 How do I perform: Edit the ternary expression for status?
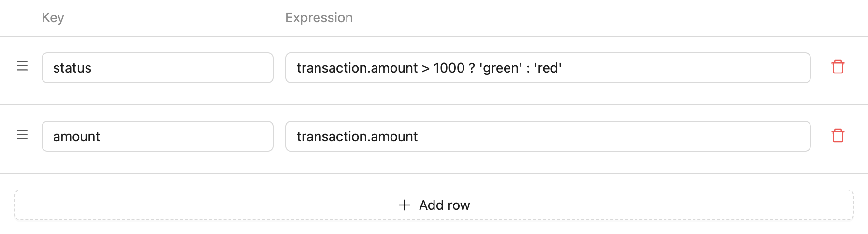point(548,68)
